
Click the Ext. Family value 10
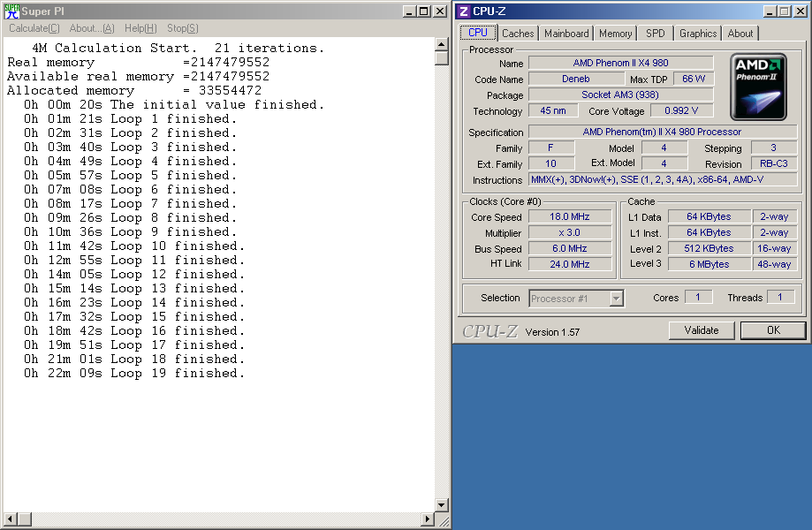click(551, 163)
